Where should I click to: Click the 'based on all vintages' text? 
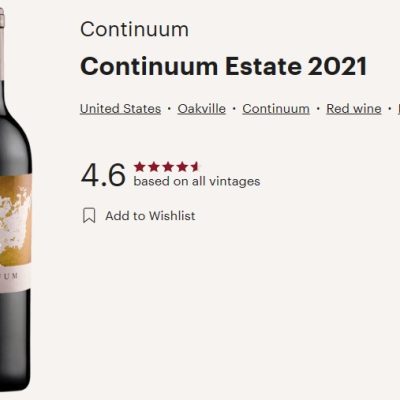coord(197,181)
